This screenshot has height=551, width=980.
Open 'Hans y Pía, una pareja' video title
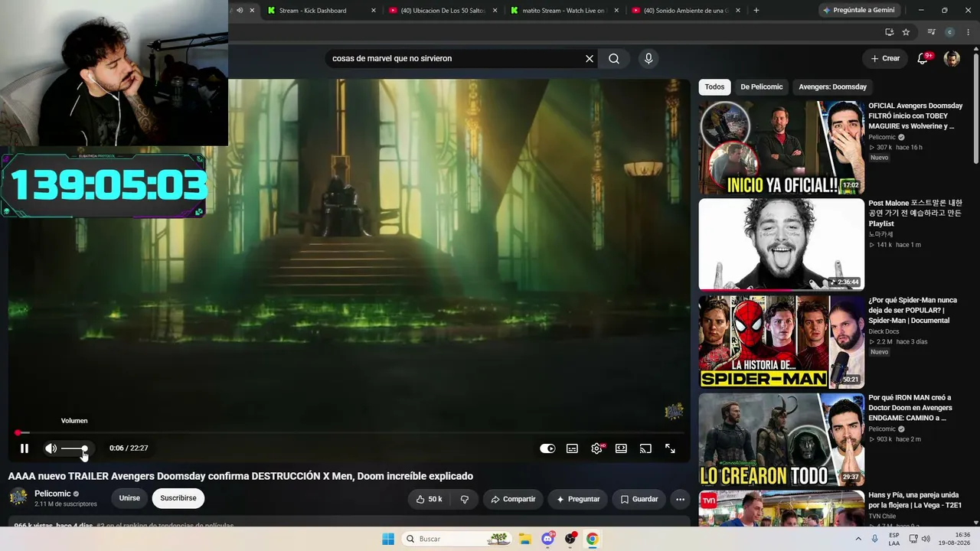(913, 500)
